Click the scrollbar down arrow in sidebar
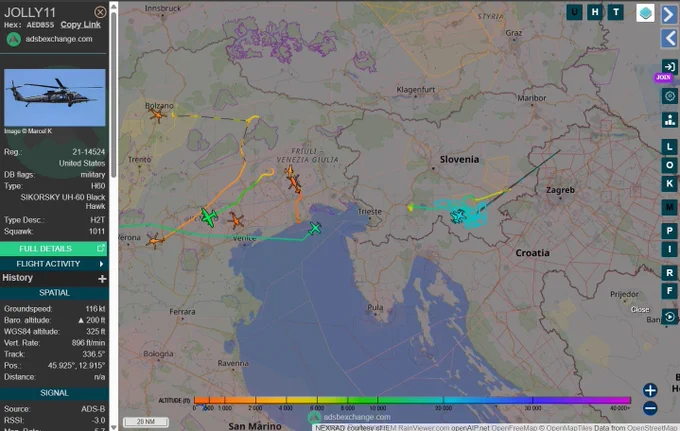The image size is (680, 431). coord(114,427)
